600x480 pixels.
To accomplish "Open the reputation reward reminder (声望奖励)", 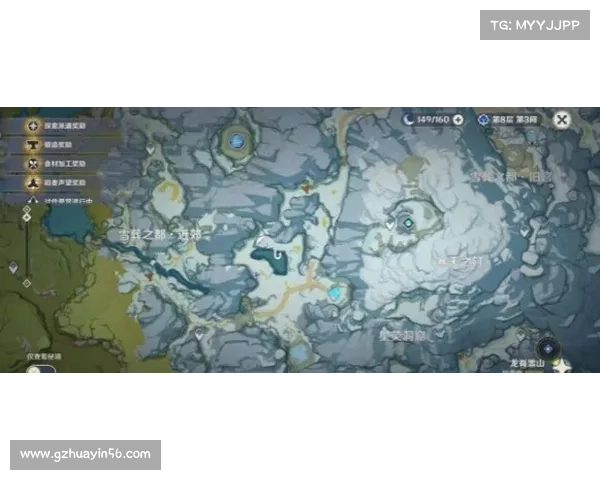I will click(57, 183).
